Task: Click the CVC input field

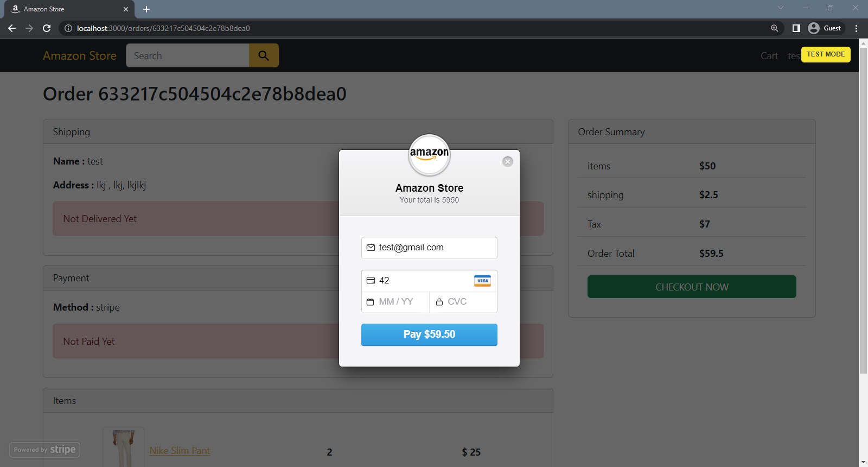Action: coord(463,302)
